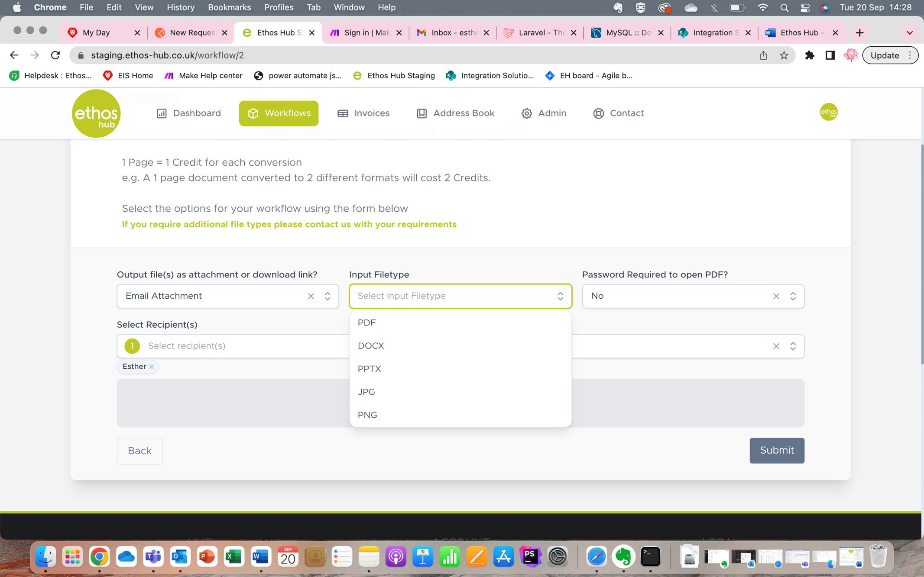The height and width of the screenshot is (577, 924).
Task: Open the Address Book section
Action: [455, 113]
